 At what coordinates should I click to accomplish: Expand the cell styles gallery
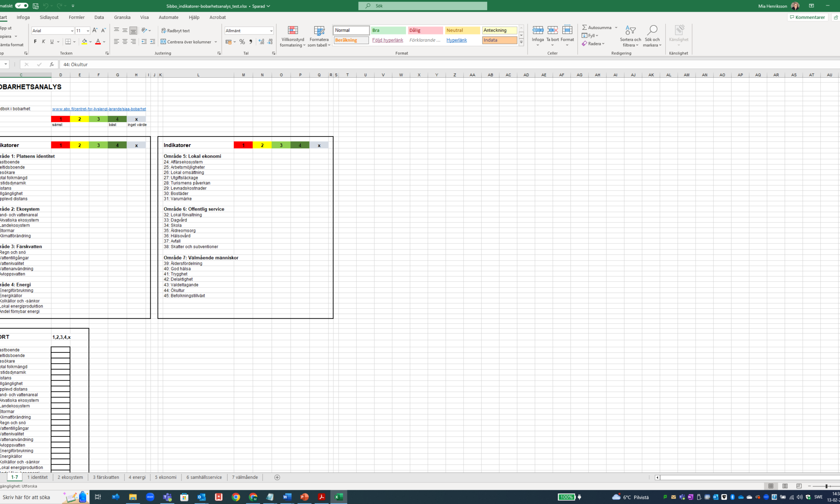click(521, 42)
